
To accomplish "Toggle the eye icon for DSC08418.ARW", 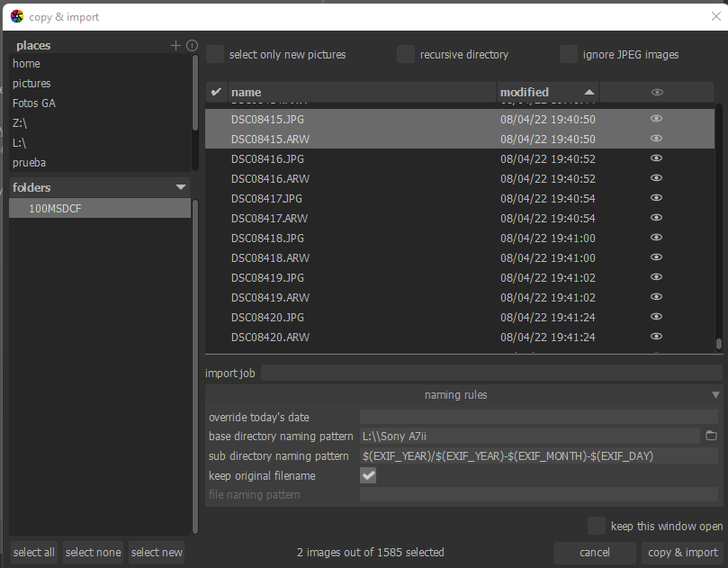I will (x=657, y=257).
